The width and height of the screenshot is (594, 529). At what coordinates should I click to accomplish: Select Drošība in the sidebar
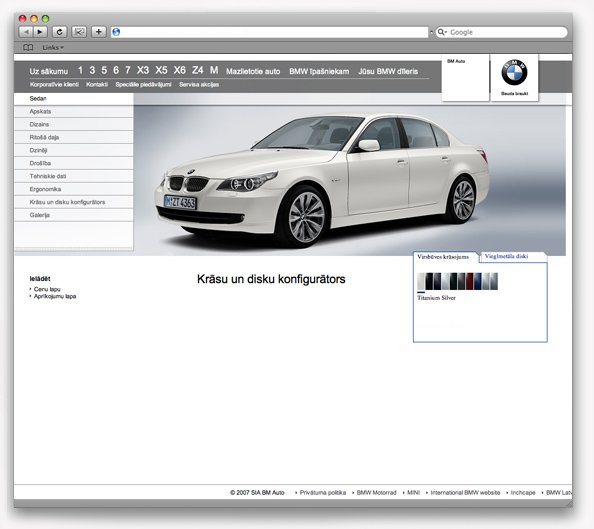pyautogui.click(x=73, y=163)
